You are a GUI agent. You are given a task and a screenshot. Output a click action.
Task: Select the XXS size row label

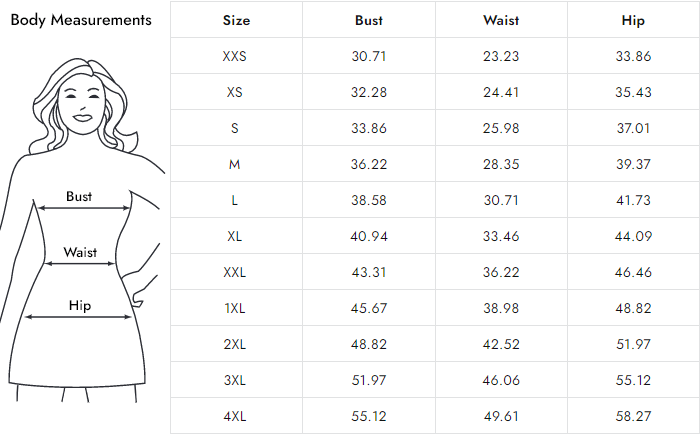[x=235, y=56]
